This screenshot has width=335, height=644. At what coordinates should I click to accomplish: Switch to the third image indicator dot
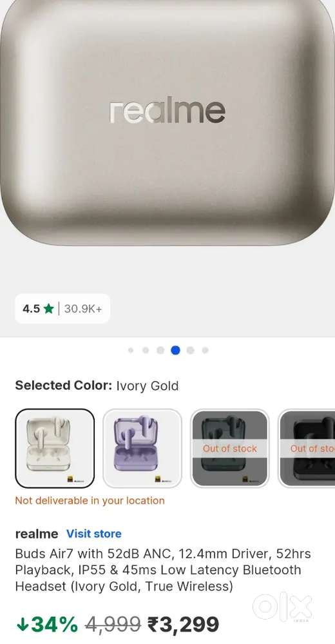[160, 350]
